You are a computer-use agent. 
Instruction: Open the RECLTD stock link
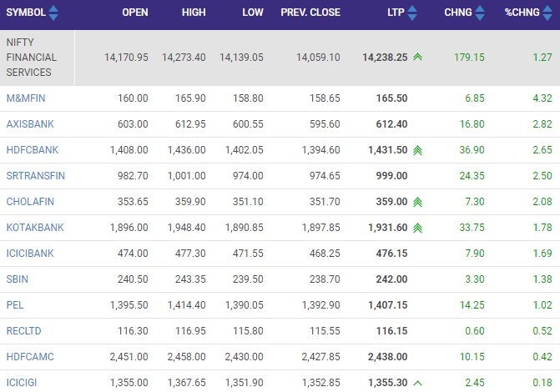[23, 331]
